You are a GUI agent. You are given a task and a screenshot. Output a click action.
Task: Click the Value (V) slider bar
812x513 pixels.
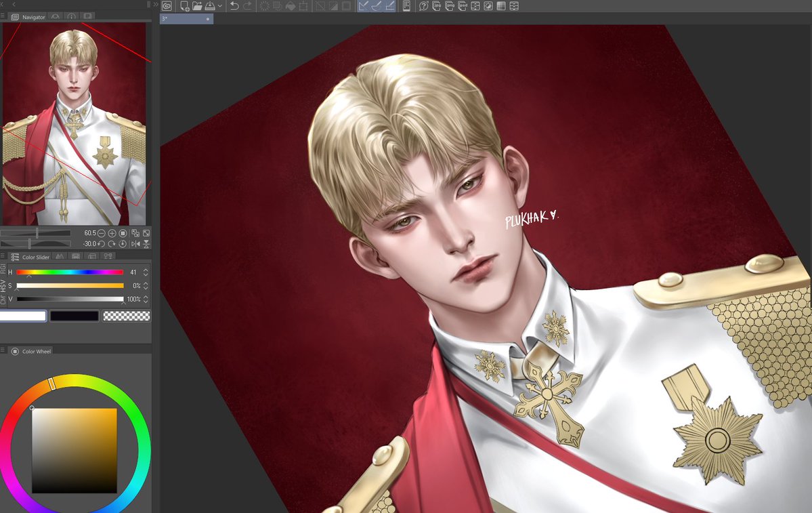(x=70, y=299)
